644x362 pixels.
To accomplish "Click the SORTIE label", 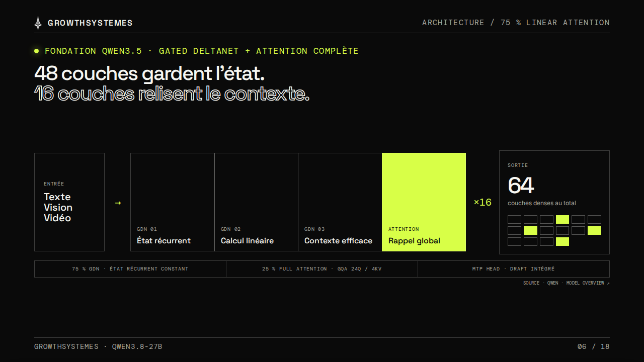I will pos(518,165).
